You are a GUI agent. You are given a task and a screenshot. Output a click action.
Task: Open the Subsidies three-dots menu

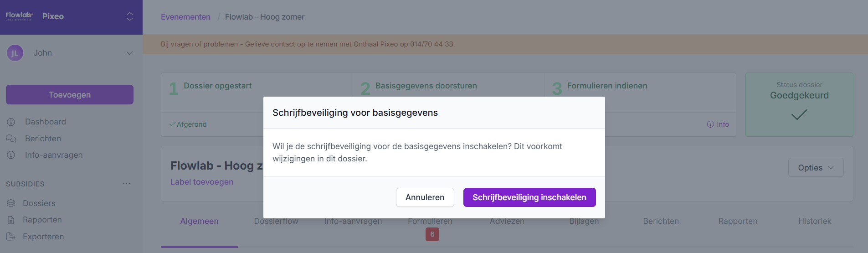(127, 184)
